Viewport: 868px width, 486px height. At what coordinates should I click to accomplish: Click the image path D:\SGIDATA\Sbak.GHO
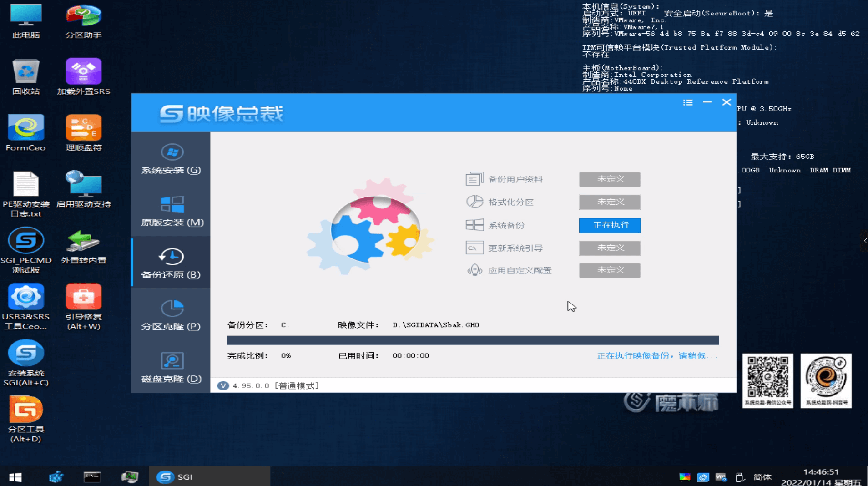(435, 325)
